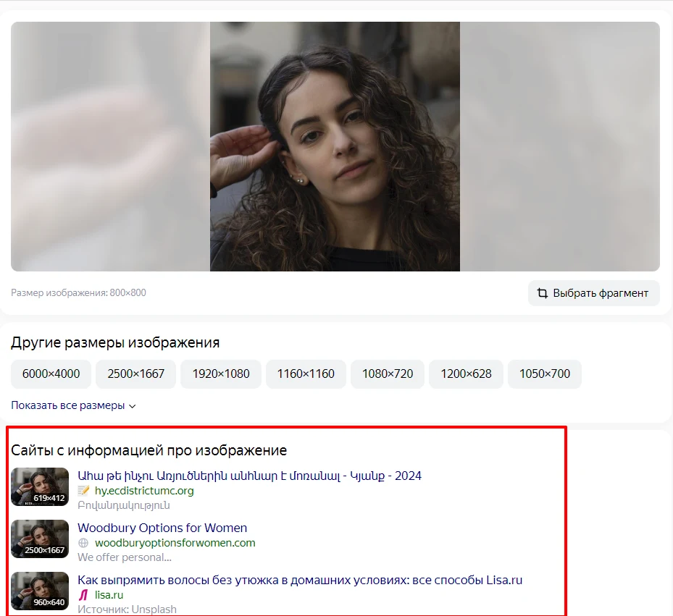Choose the 1920×1080 size chip
This screenshot has width=673, height=616.
(221, 374)
